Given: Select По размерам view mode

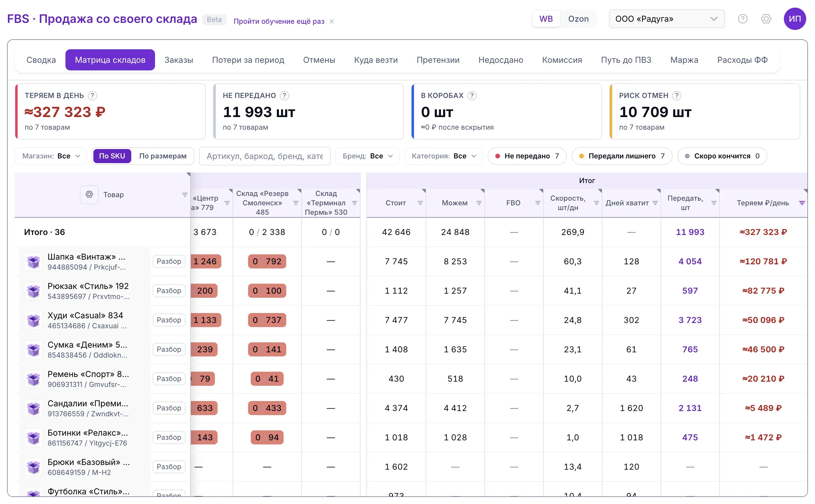Looking at the screenshot, I should point(163,156).
